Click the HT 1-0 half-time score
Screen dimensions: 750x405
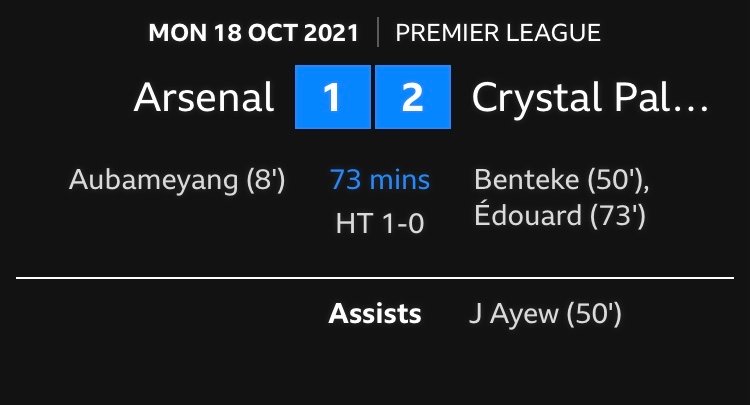380,223
